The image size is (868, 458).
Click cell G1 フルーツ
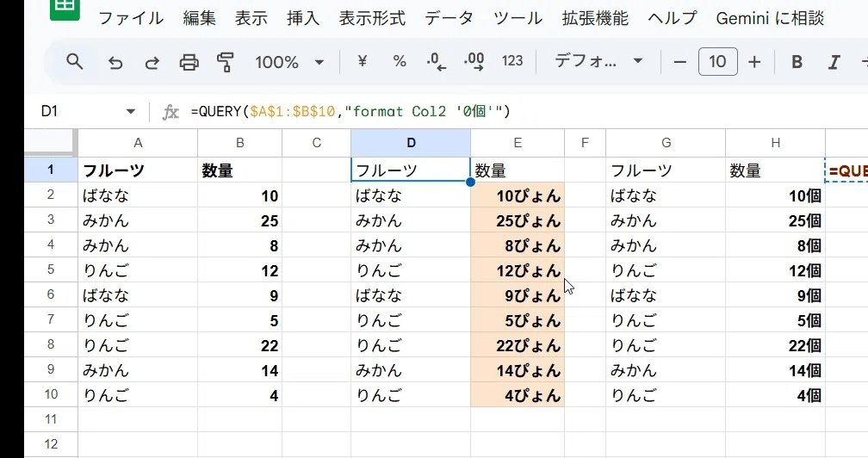click(x=666, y=170)
